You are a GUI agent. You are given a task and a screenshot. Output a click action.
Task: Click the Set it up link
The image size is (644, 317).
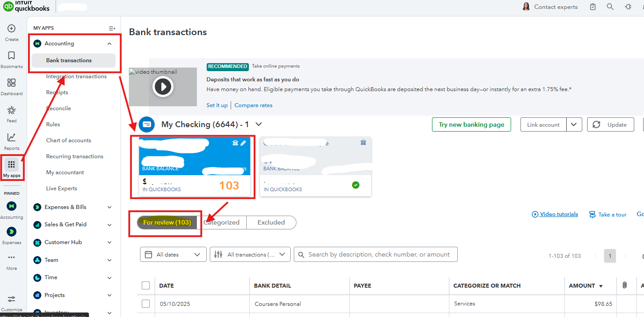pos(217,105)
